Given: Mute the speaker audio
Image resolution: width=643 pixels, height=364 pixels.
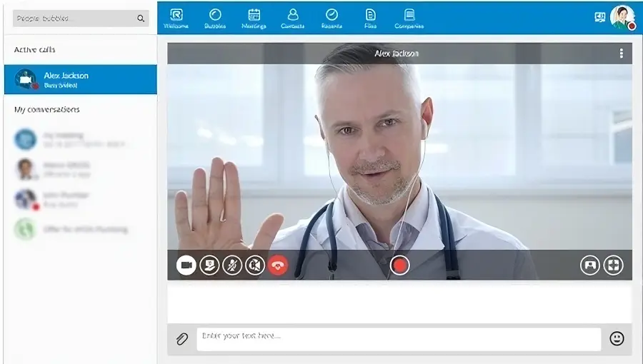Looking at the screenshot, I should pyautogui.click(x=255, y=266).
